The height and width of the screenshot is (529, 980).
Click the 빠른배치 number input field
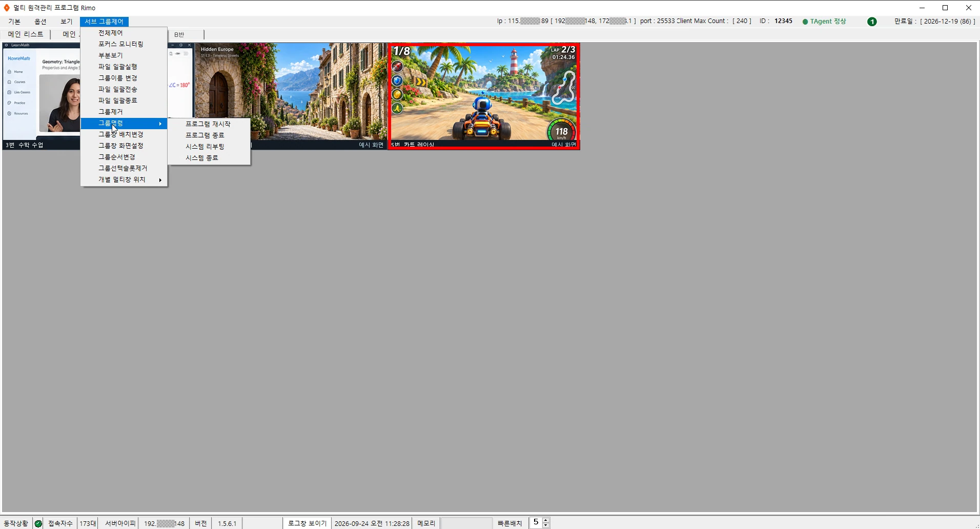point(536,523)
